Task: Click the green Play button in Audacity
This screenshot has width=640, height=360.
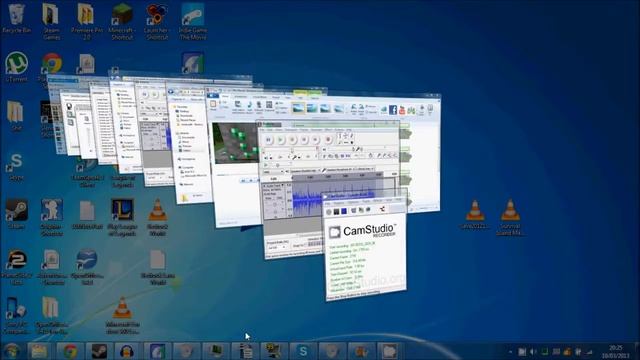Action: (280, 140)
